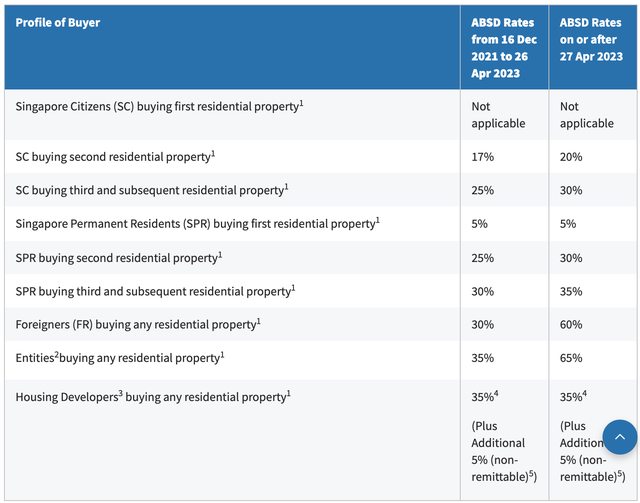This screenshot has height=503, width=640.
Task: Click the SPR buying second residential property row
Action: pos(115,258)
